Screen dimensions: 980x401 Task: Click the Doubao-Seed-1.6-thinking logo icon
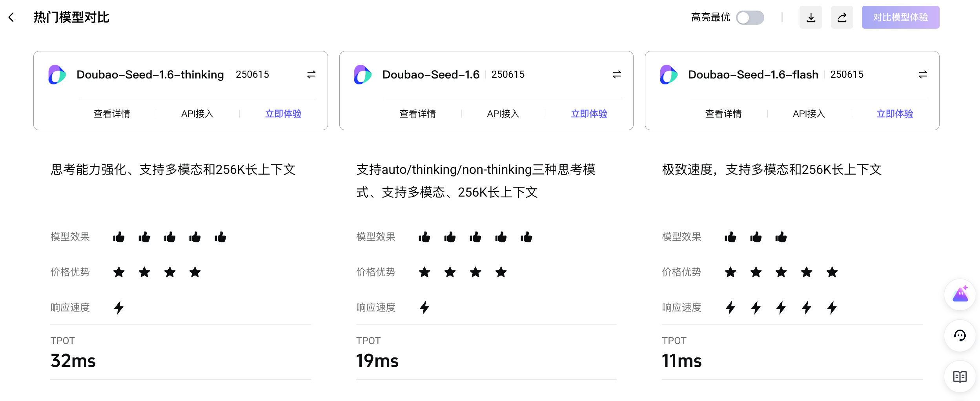[57, 75]
